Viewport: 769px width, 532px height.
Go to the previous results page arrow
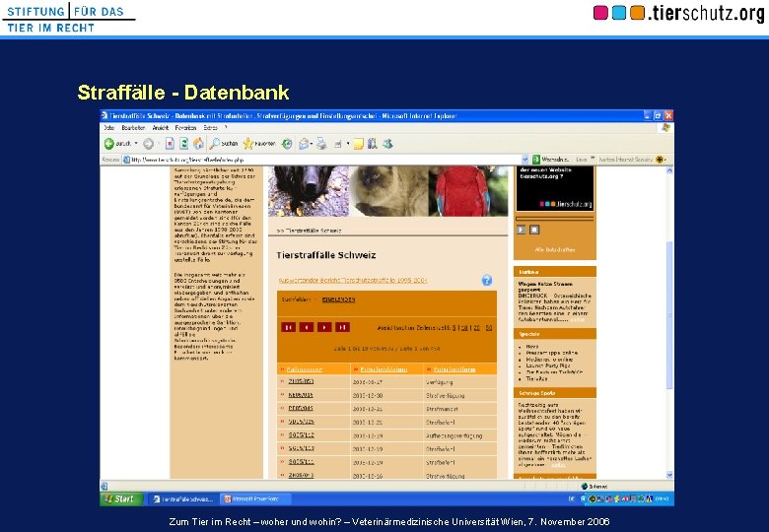pos(307,327)
